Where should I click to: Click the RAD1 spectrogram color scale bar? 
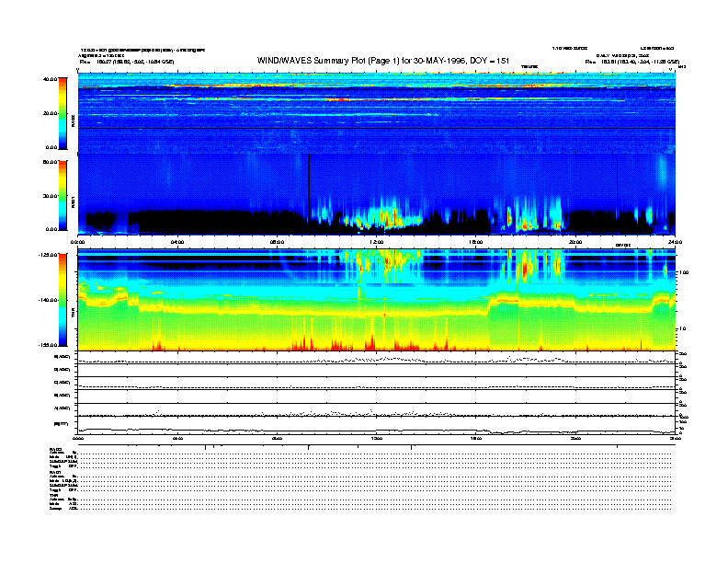(63, 195)
